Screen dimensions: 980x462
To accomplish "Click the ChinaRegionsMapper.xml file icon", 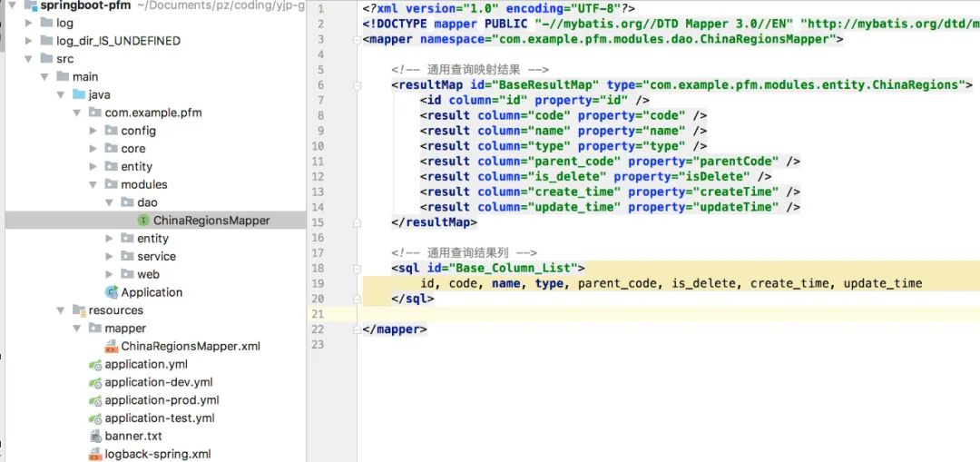I will click(x=112, y=346).
